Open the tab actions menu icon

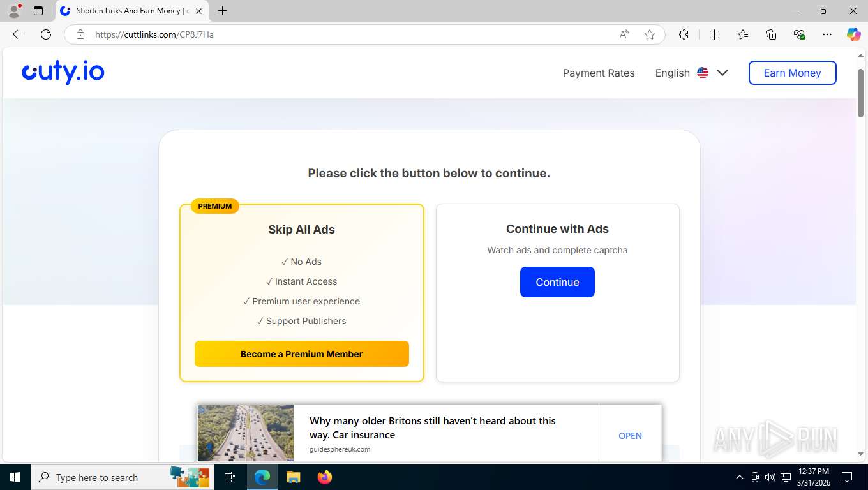click(x=38, y=11)
